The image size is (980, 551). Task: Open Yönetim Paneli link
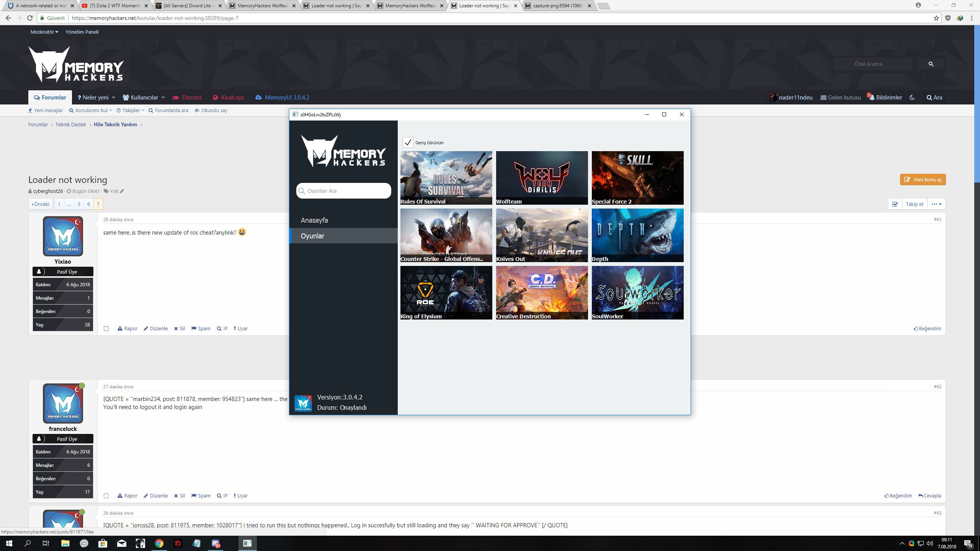(82, 32)
